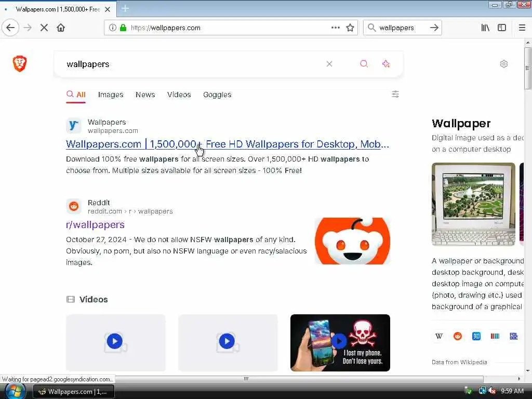Open the Wikipedia W source icon
The width and height of the screenshot is (532, 399).
438,336
